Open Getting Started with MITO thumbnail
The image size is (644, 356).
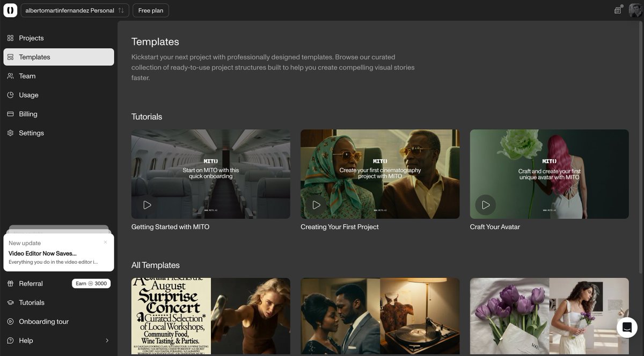[x=211, y=174]
